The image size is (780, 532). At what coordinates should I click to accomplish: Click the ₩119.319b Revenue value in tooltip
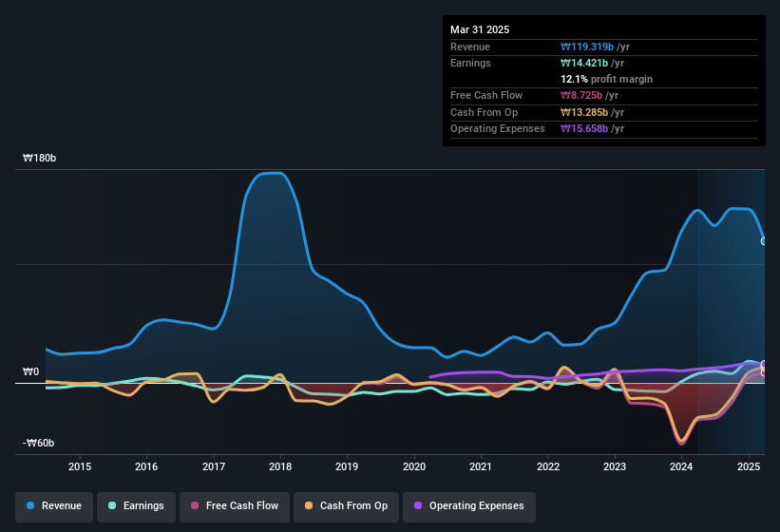click(x=587, y=47)
